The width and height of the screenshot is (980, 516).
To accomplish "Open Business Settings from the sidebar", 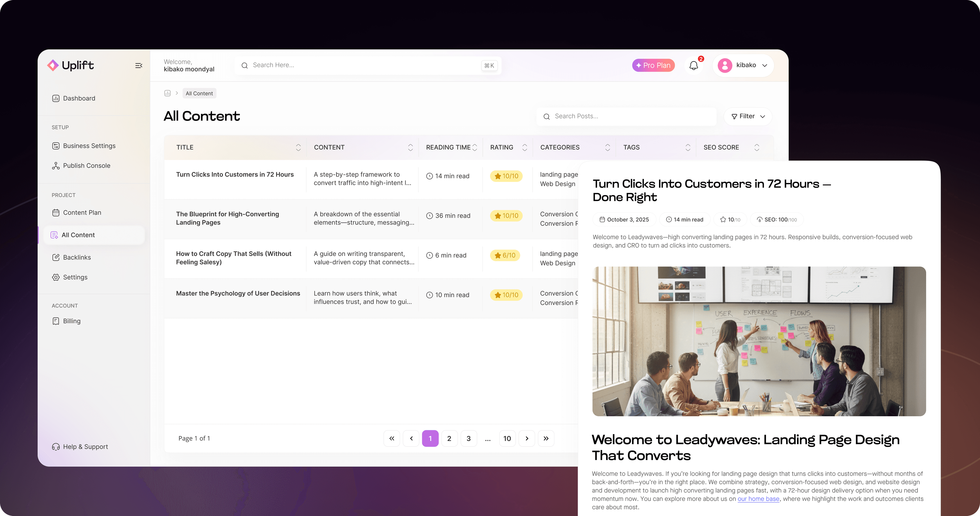I will pyautogui.click(x=89, y=145).
